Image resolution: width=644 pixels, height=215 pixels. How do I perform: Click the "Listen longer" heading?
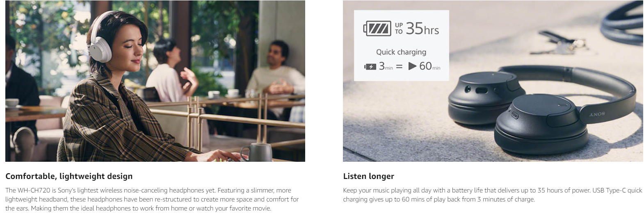[368, 176]
